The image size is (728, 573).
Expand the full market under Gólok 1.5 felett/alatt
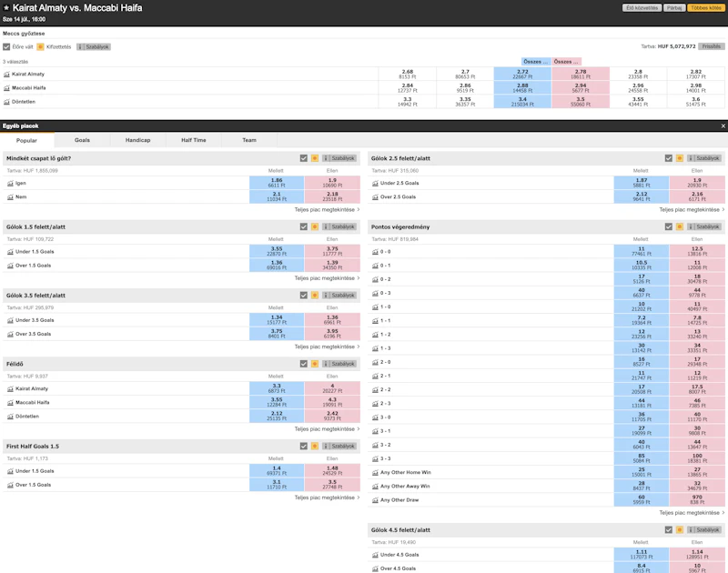[327, 277]
